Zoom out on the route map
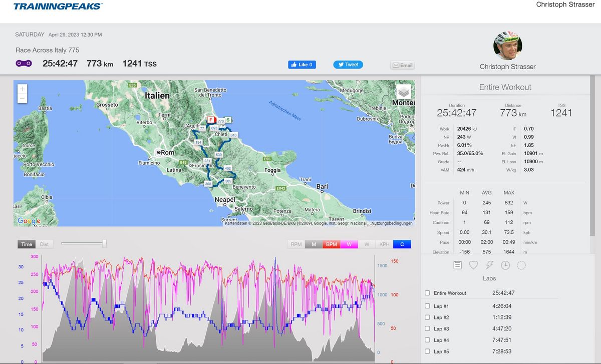Viewport: 601px width, 364px height. point(22,99)
